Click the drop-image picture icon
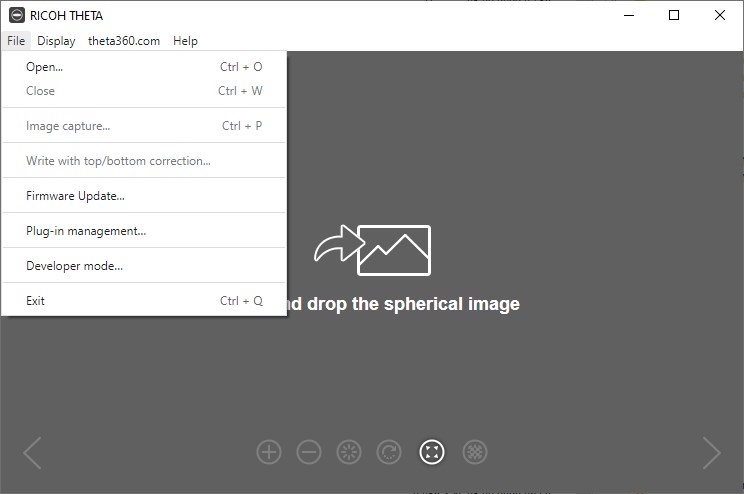This screenshot has height=494, width=744. click(393, 250)
